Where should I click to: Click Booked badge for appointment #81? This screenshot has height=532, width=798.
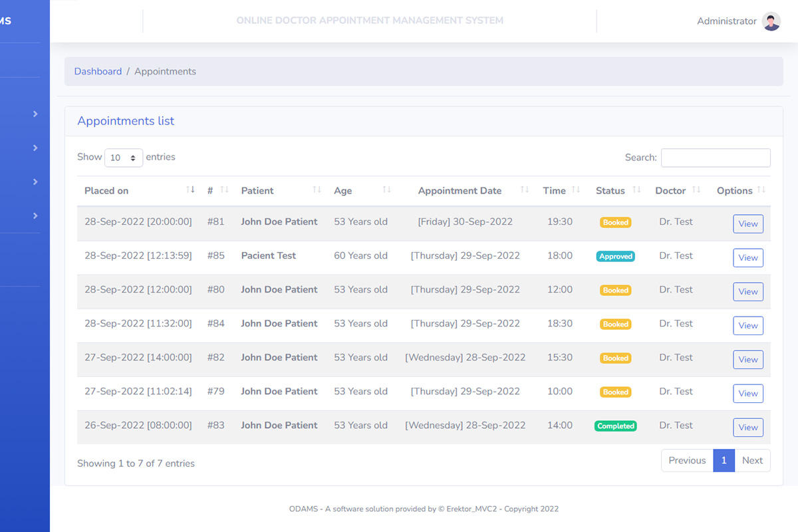click(x=616, y=223)
